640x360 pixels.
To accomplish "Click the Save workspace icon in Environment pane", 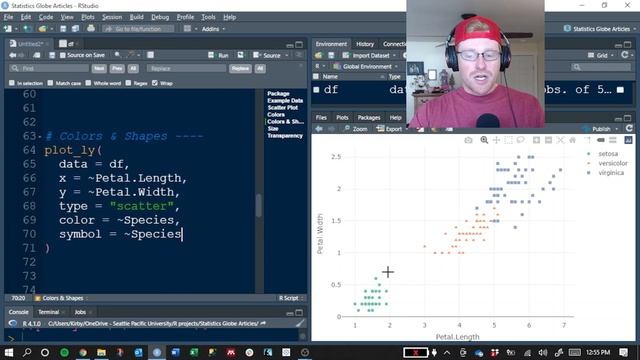I will [331, 55].
